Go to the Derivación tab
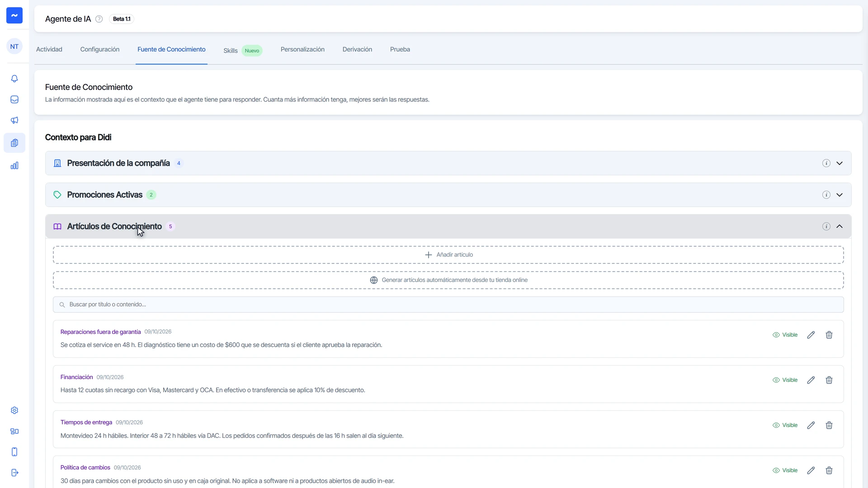This screenshot has width=868, height=488. (x=357, y=49)
